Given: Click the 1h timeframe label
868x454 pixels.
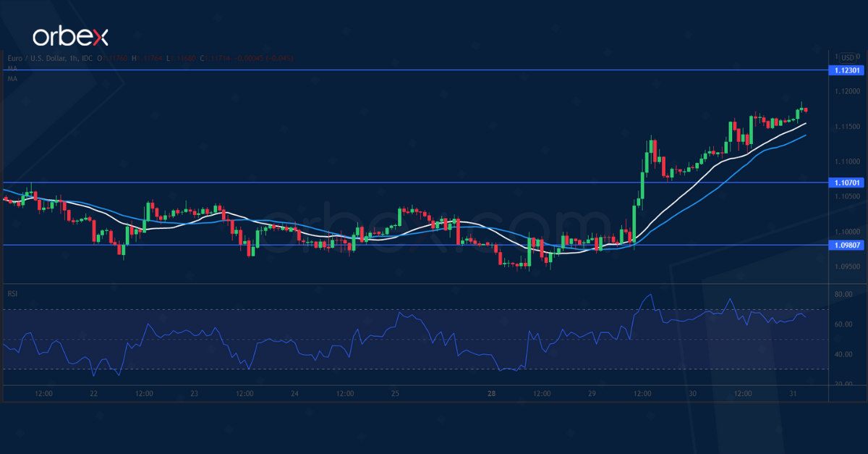Looking at the screenshot, I should point(73,56).
